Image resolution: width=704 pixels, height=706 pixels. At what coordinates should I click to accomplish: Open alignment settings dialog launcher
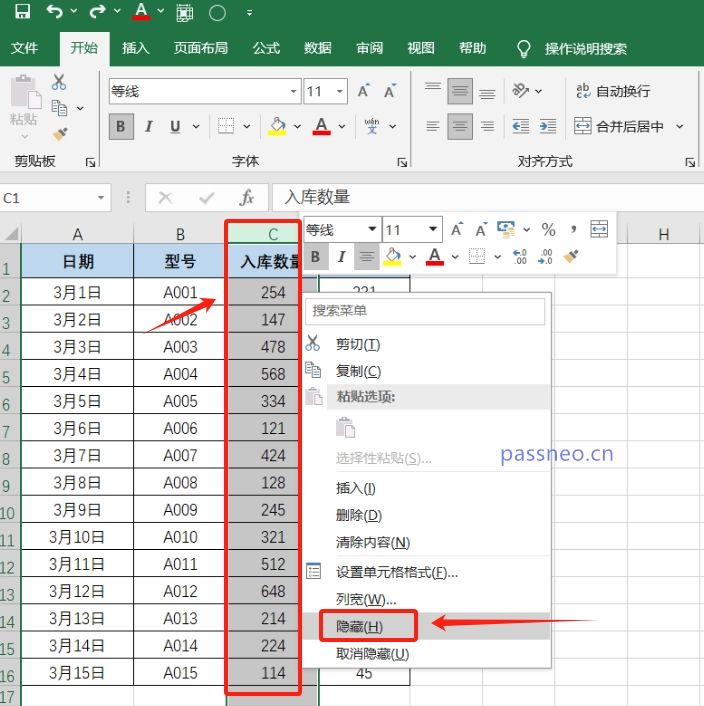[690, 162]
